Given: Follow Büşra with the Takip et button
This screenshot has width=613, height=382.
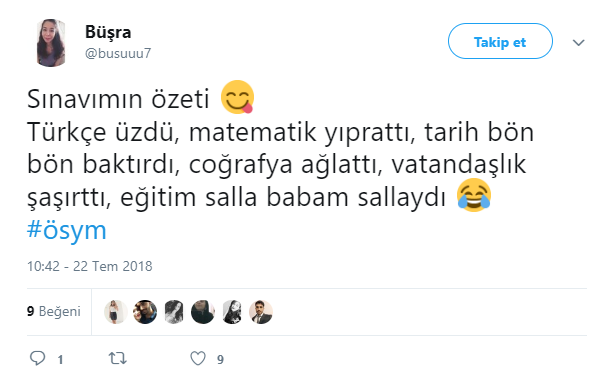Looking at the screenshot, I should (x=500, y=41).
